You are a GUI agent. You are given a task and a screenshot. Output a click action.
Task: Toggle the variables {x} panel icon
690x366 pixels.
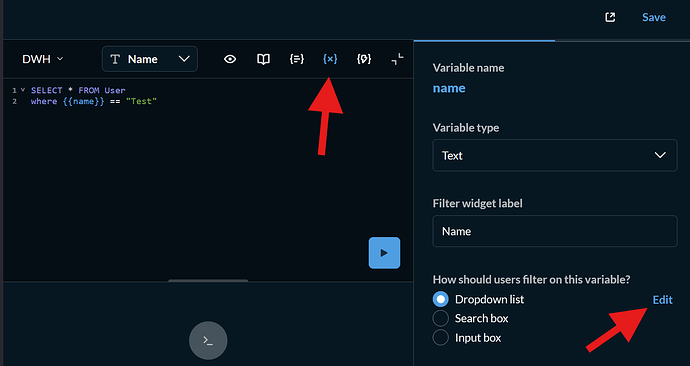point(330,59)
